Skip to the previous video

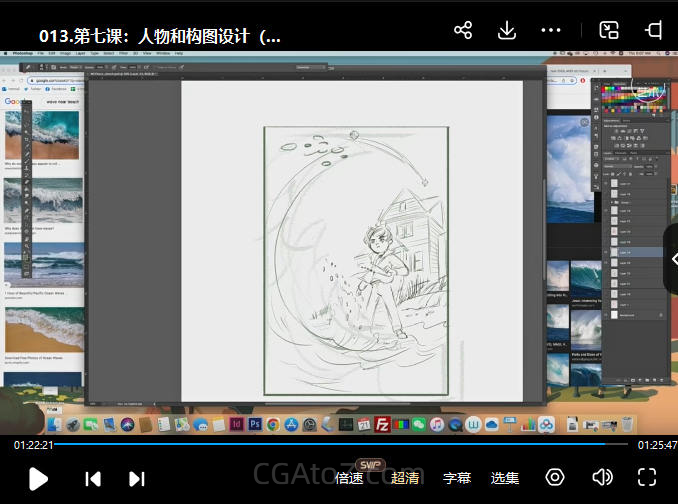[93, 478]
